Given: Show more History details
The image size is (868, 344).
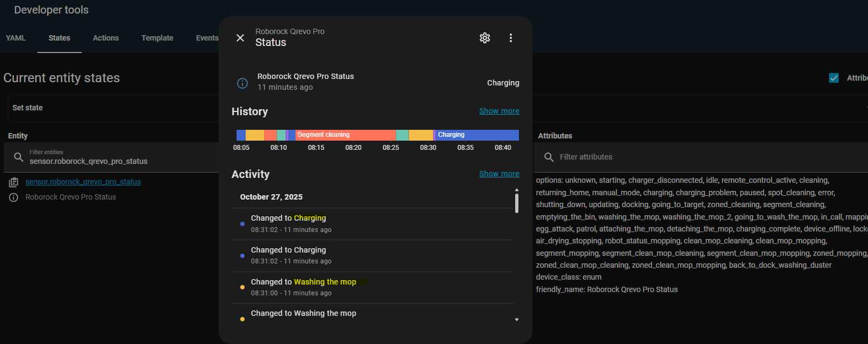Looking at the screenshot, I should [499, 111].
